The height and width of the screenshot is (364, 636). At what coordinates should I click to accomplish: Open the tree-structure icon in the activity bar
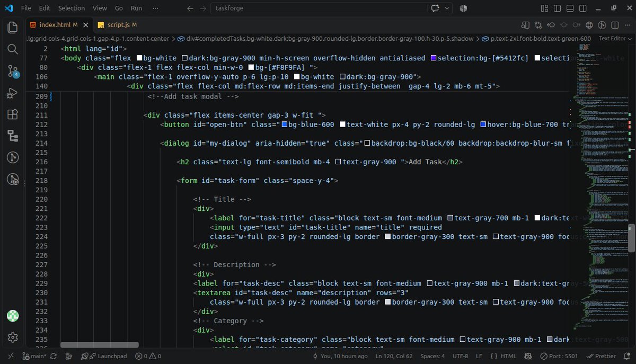point(13,136)
